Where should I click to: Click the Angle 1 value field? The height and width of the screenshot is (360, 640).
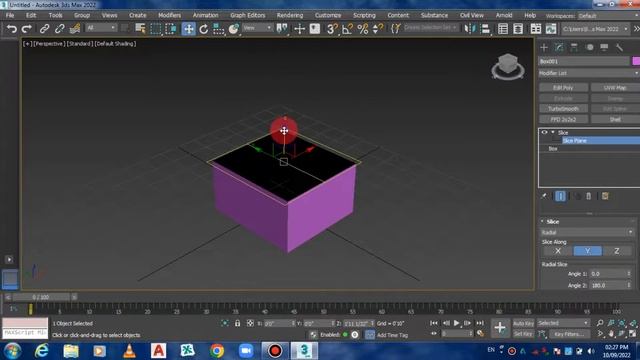[x=607, y=274]
